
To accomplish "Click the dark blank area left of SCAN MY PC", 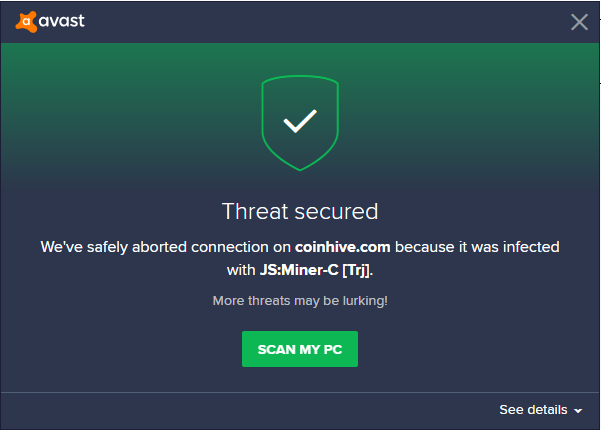I will [130, 349].
